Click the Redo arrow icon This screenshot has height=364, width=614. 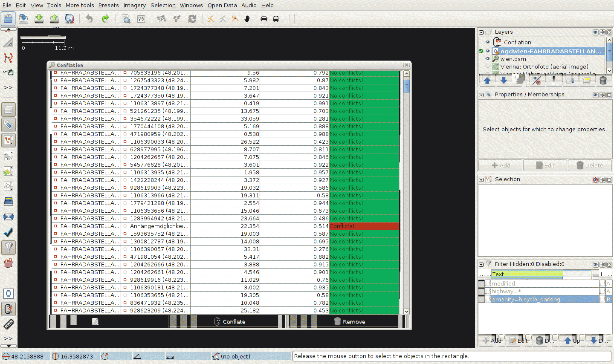coord(105,19)
